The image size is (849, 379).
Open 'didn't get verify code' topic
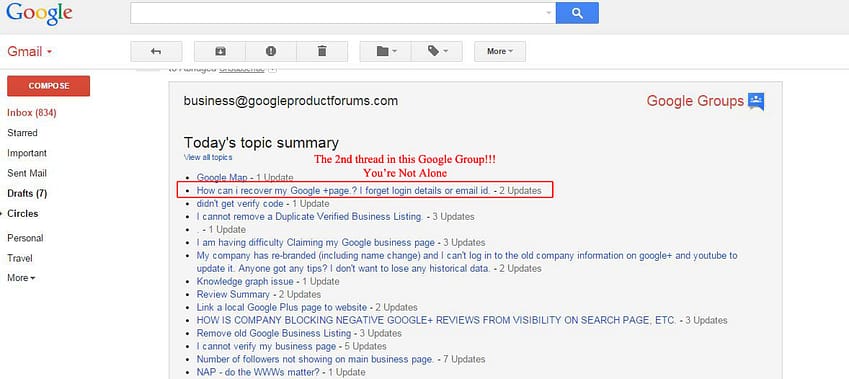click(240, 204)
